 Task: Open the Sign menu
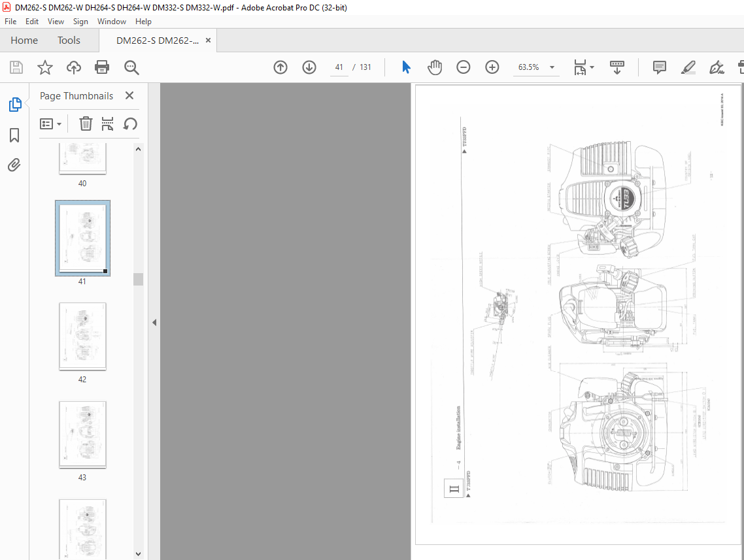(x=80, y=22)
